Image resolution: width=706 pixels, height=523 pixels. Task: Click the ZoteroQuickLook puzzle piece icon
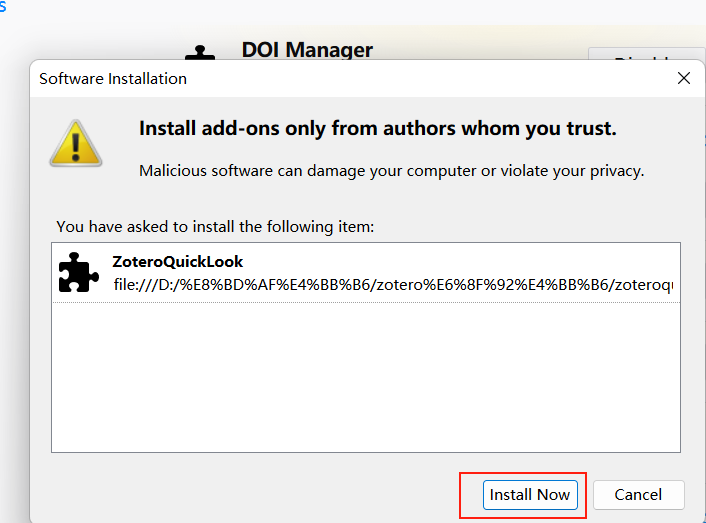click(79, 273)
